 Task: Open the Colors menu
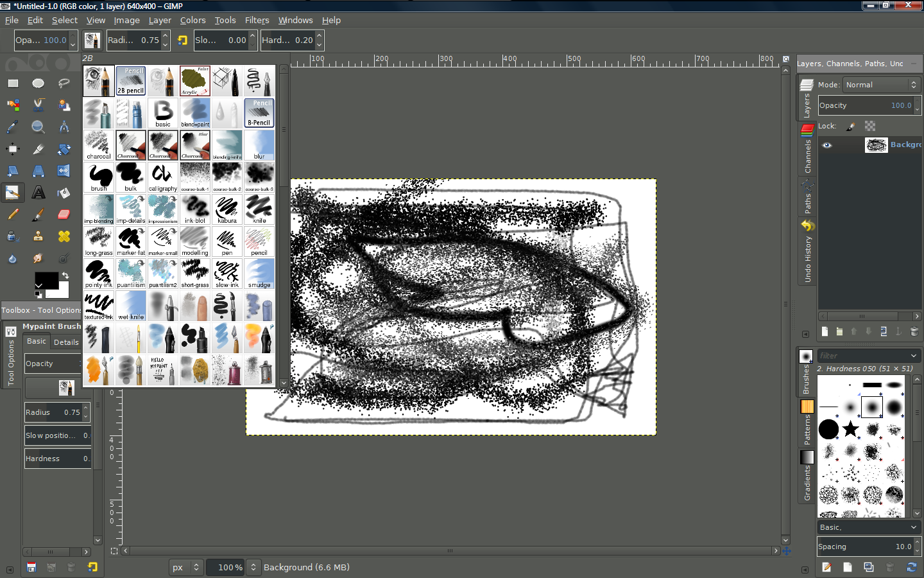[193, 21]
